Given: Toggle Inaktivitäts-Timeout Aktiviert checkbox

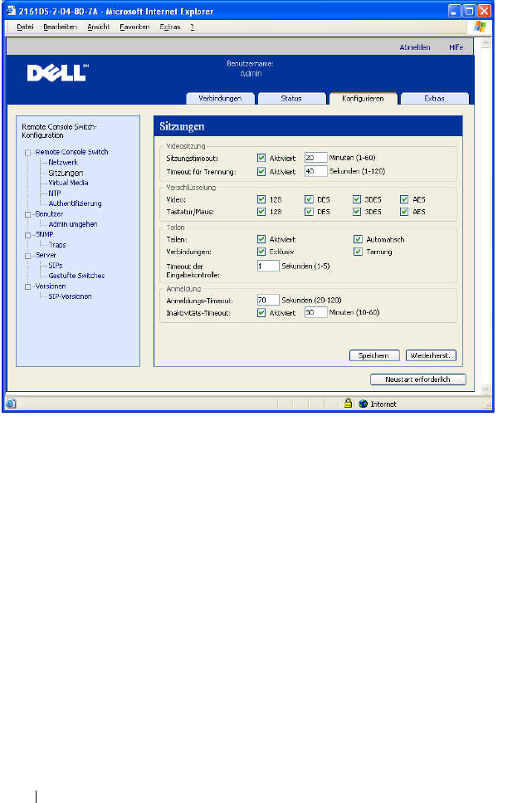Looking at the screenshot, I should 261,312.
